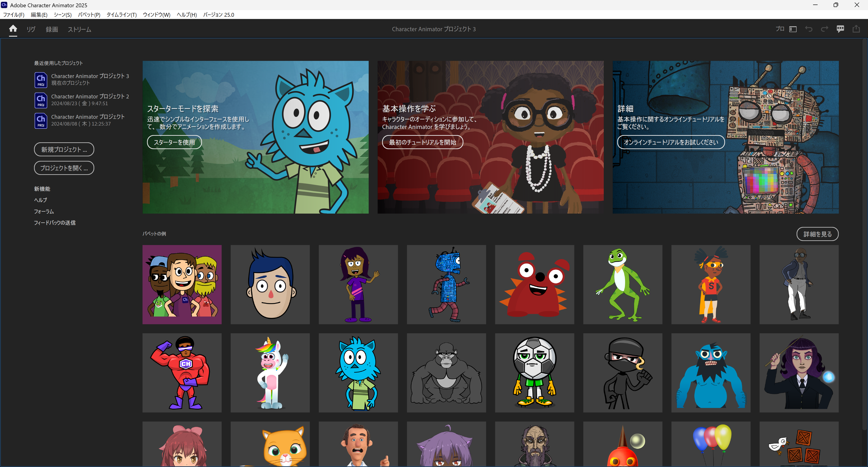Image resolution: width=868 pixels, height=467 pixels.
Task: Open the ウィンドウ(W) menu
Action: 157,15
